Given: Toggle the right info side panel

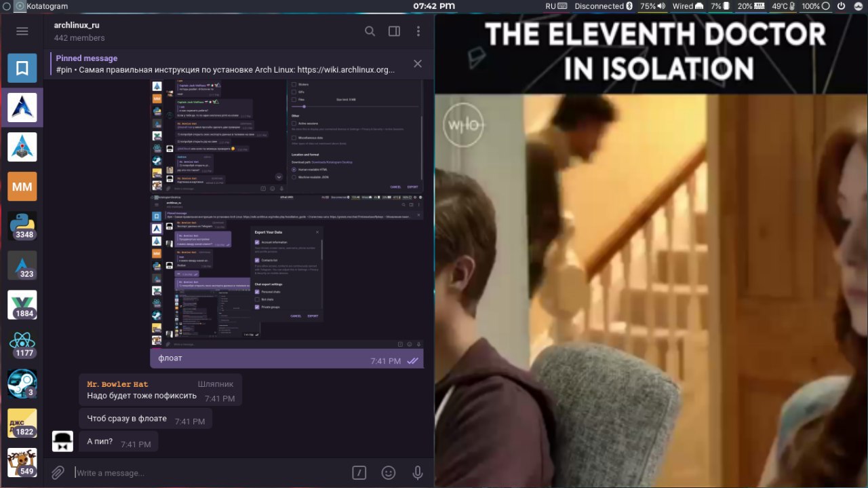Looking at the screenshot, I should point(394,31).
